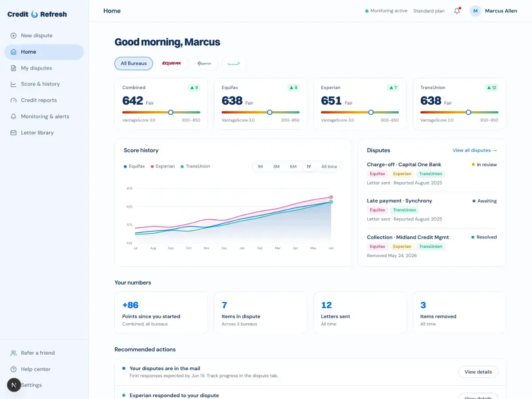Open the New dispute plus icon
The image size is (532, 399).
point(13,35)
